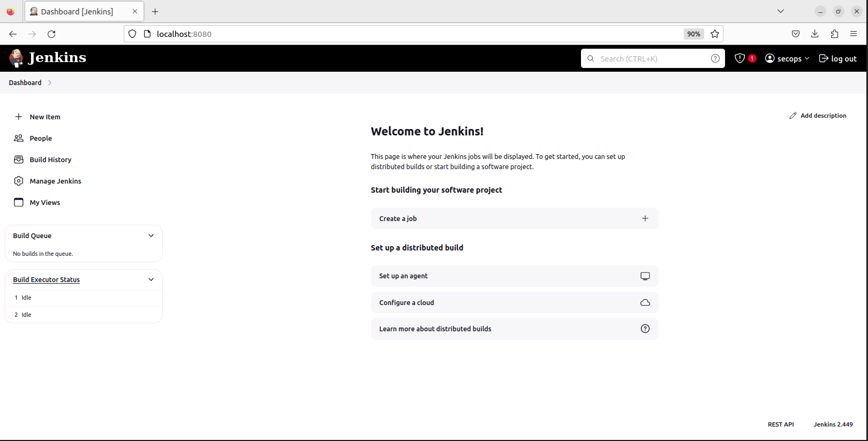Open the REST API footer link
This screenshot has width=868, height=441.
(x=781, y=424)
